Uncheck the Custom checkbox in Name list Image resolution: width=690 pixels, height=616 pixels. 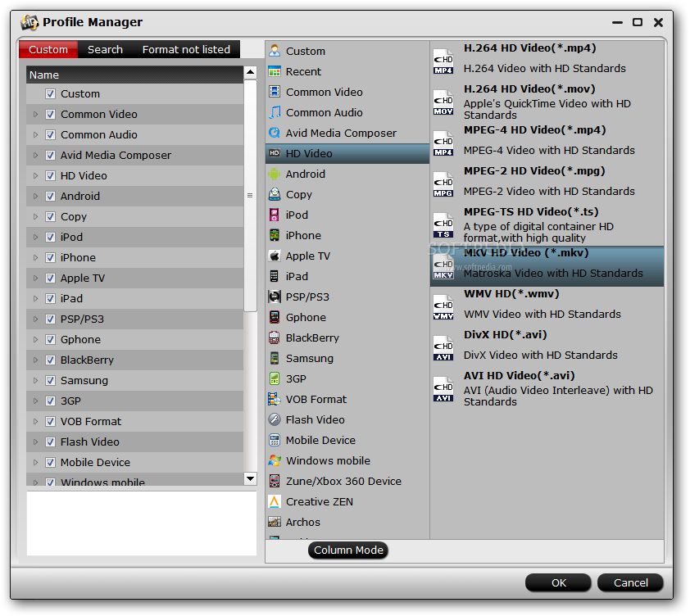click(51, 93)
